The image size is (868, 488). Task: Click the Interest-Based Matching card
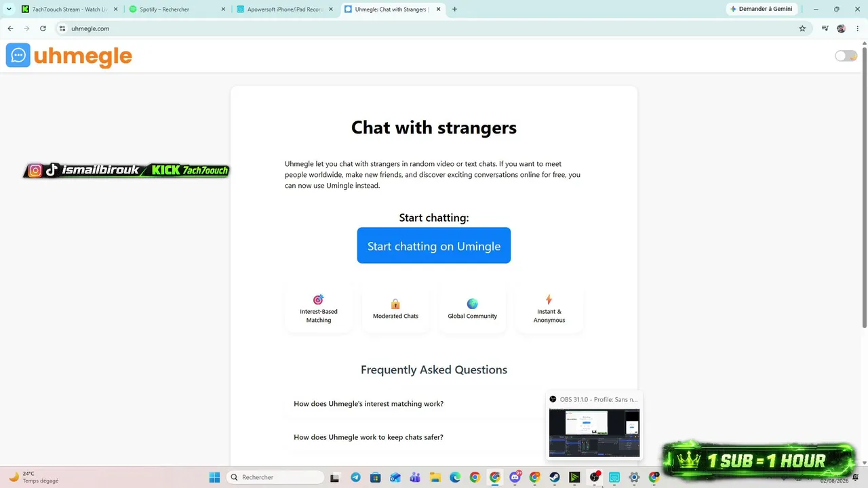(x=319, y=310)
